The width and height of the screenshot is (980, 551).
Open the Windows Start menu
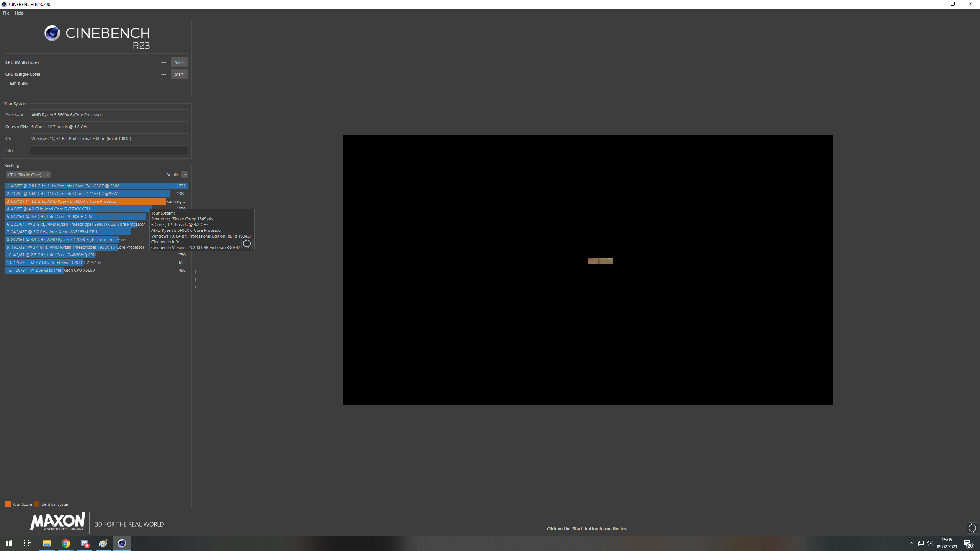(x=9, y=543)
